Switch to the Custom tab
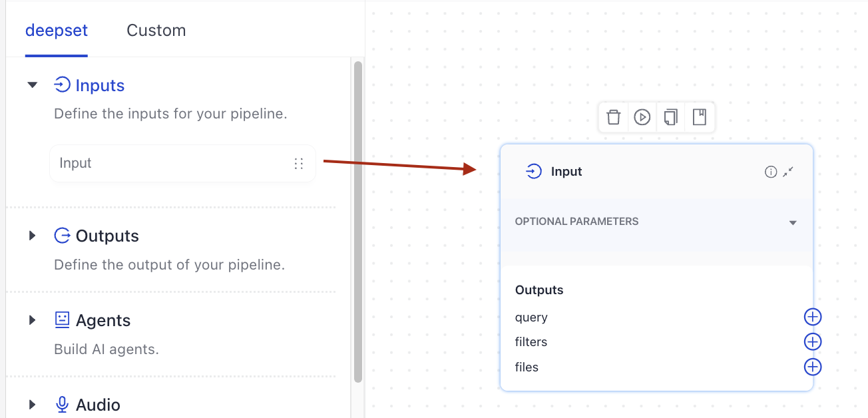This screenshot has height=418, width=868. (156, 30)
